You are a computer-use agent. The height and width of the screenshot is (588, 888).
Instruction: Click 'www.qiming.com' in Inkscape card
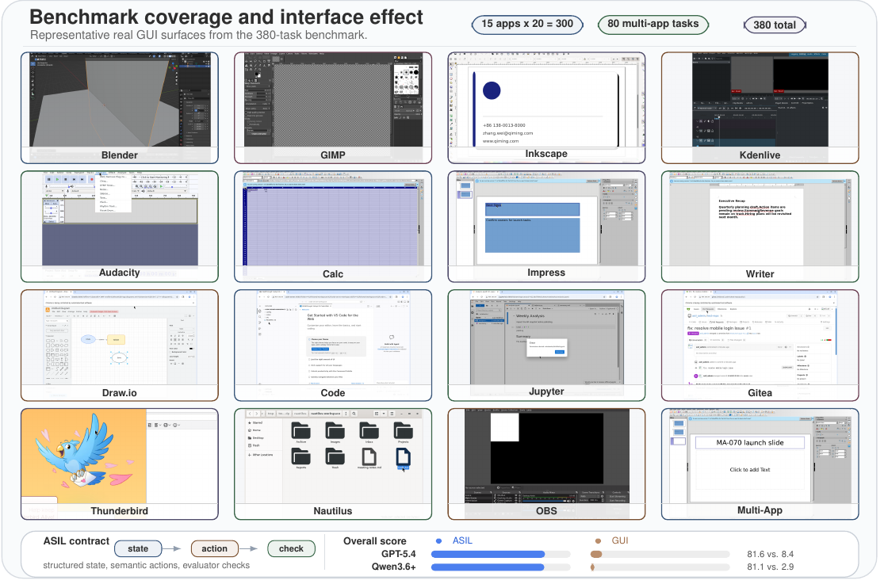(x=500, y=141)
